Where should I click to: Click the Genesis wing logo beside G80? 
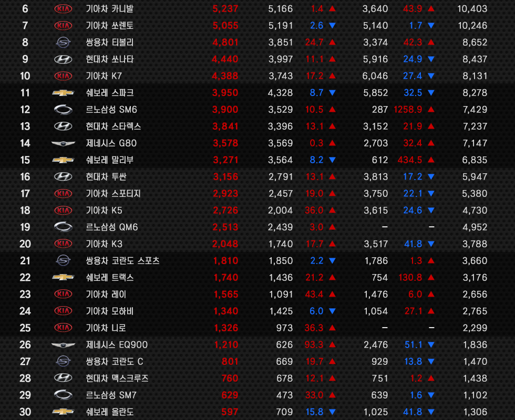pyautogui.click(x=63, y=143)
